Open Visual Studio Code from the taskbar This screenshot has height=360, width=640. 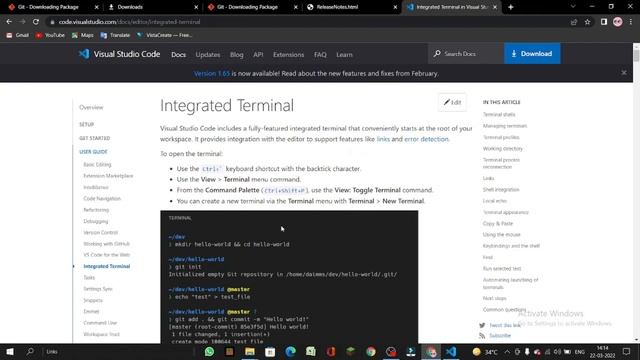451,351
